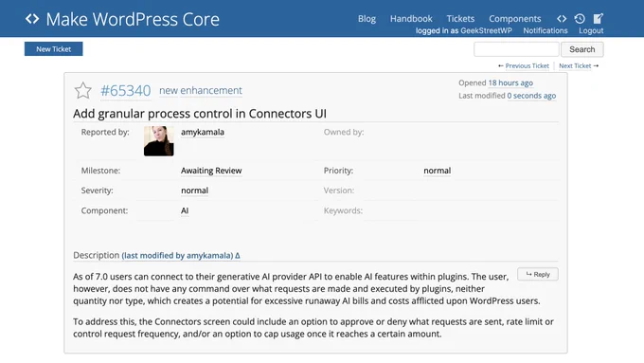Open the Tickets menu item
The width and height of the screenshot is (644, 363).
click(460, 19)
